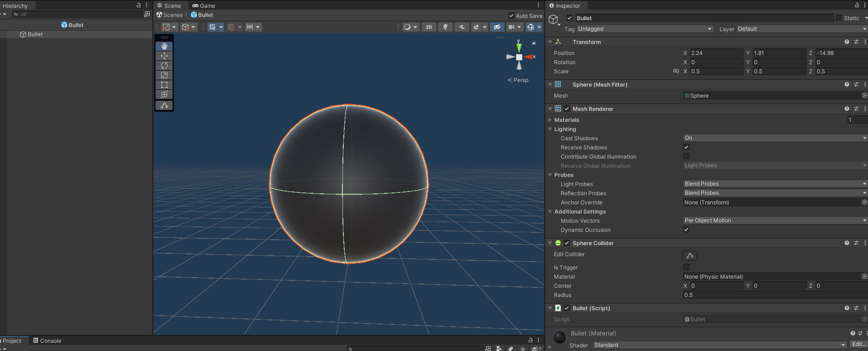The image size is (868, 351).
Task: Toggle 2D view mode
Action: (x=429, y=27)
